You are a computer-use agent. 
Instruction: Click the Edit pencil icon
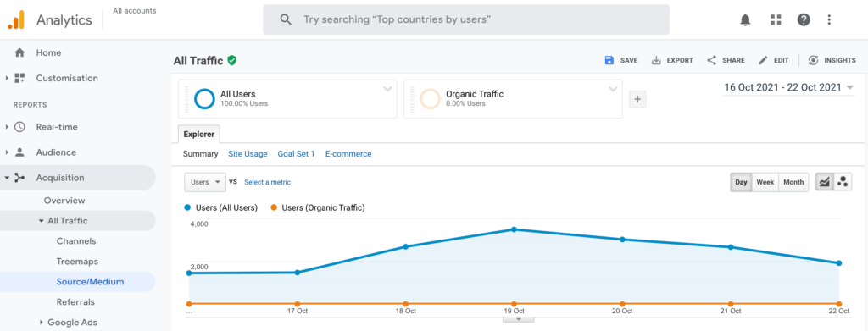tap(764, 61)
